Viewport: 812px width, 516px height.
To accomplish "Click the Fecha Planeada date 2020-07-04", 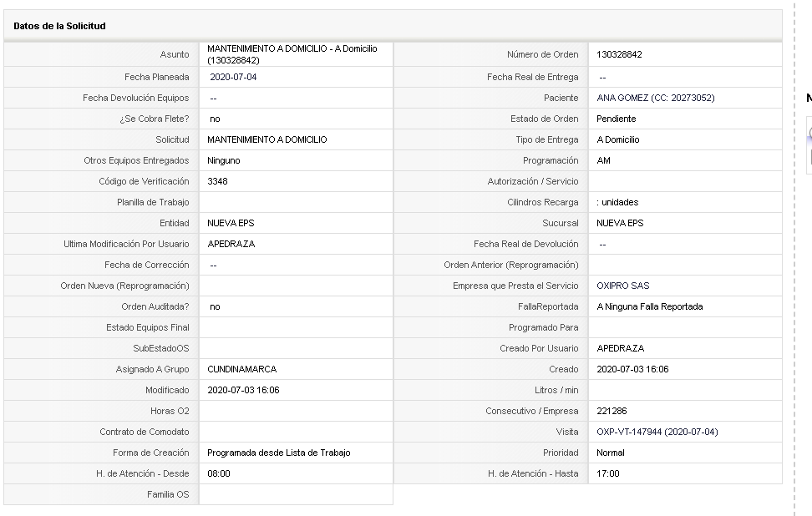I will [233, 77].
